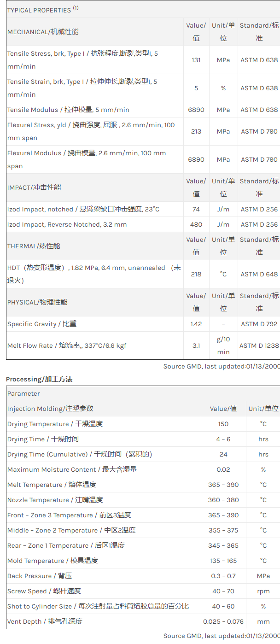The width and height of the screenshot is (280, 644).
Task: Click the Vent Depth value 0.025 – 0.076
Action: [223, 621]
